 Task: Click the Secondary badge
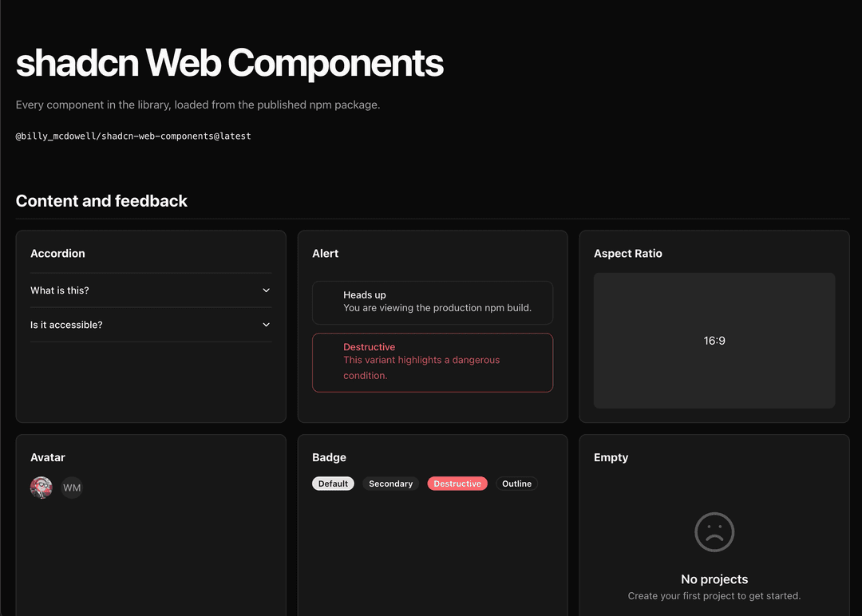point(391,484)
